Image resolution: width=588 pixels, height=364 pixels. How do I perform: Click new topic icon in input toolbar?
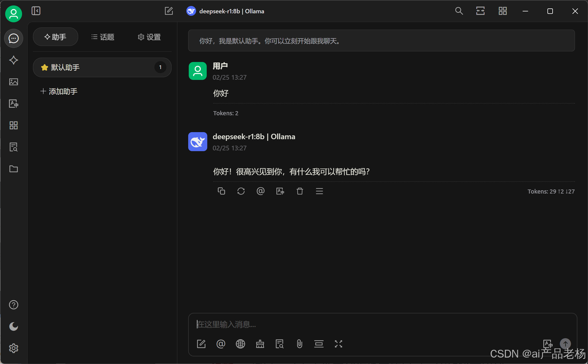(201, 344)
